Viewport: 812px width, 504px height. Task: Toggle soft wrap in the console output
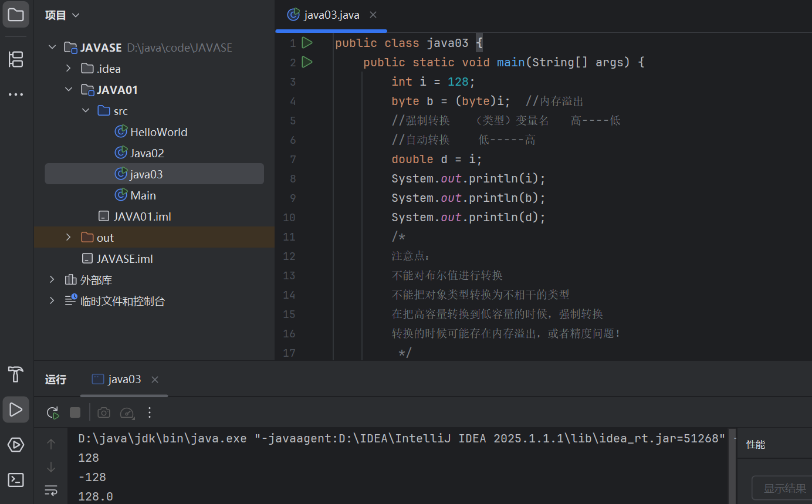click(x=51, y=490)
